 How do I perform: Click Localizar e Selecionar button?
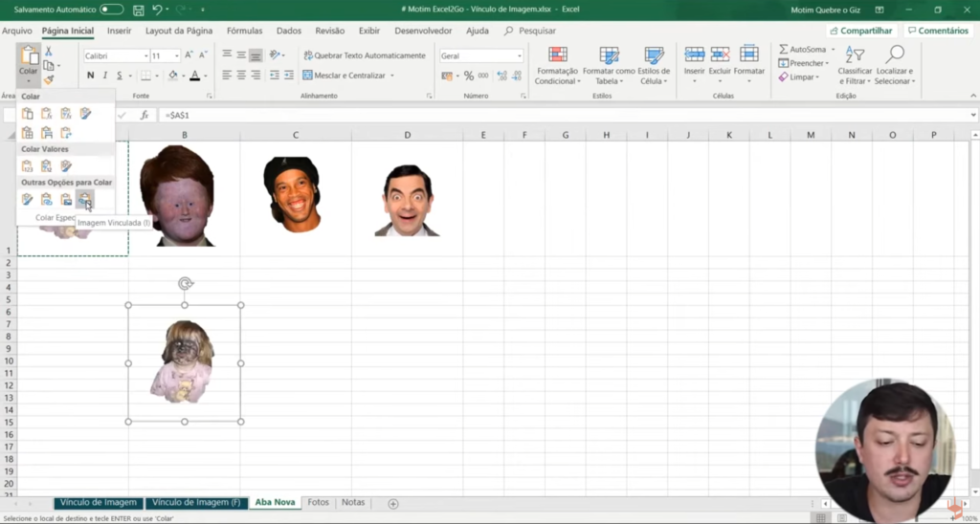pos(895,64)
